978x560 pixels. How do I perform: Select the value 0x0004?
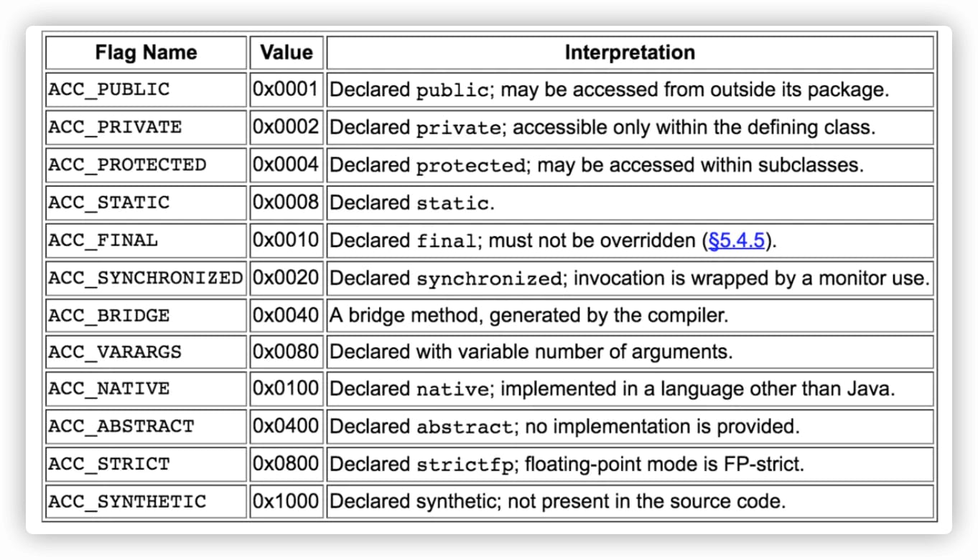pyautogui.click(x=286, y=164)
